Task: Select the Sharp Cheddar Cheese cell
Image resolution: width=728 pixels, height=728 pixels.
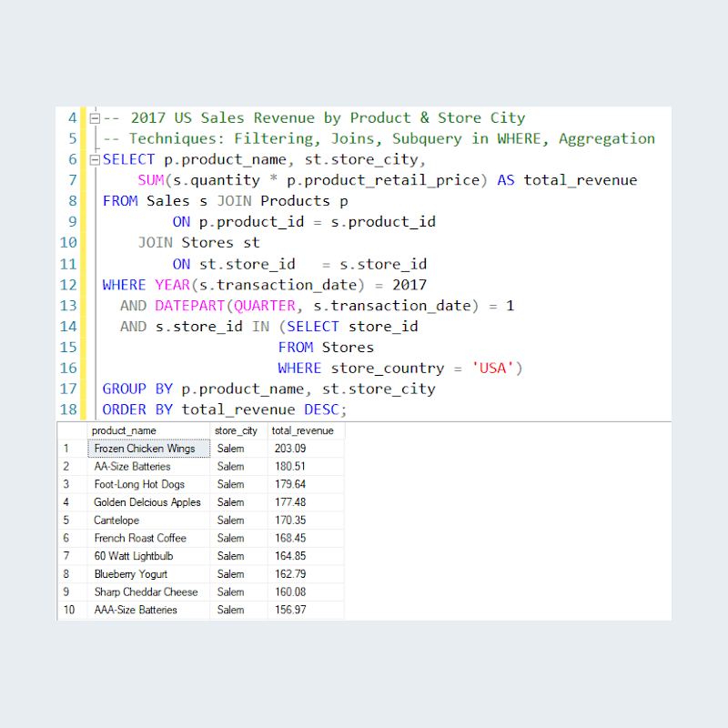Action: (x=148, y=592)
